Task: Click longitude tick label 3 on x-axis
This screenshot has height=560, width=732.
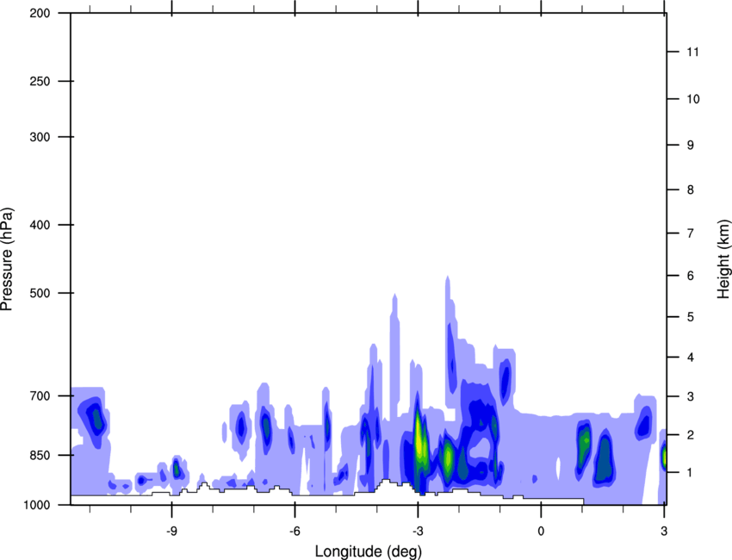Action: point(664,531)
